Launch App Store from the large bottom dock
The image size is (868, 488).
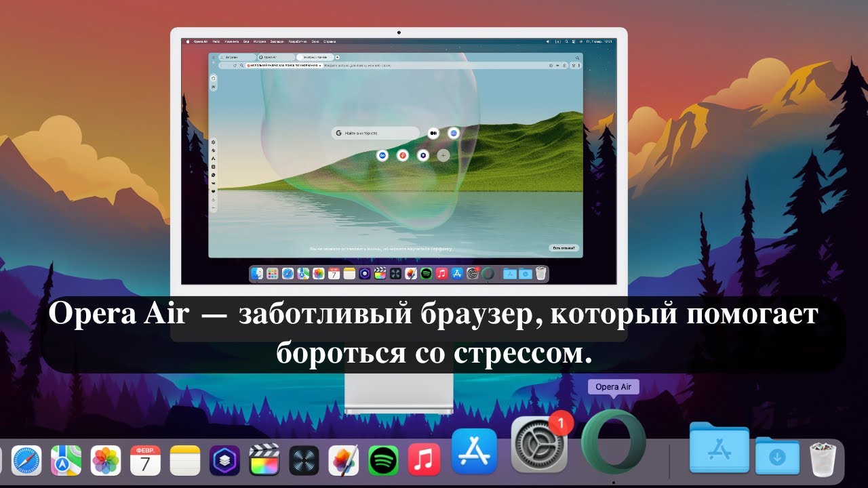coord(475,451)
